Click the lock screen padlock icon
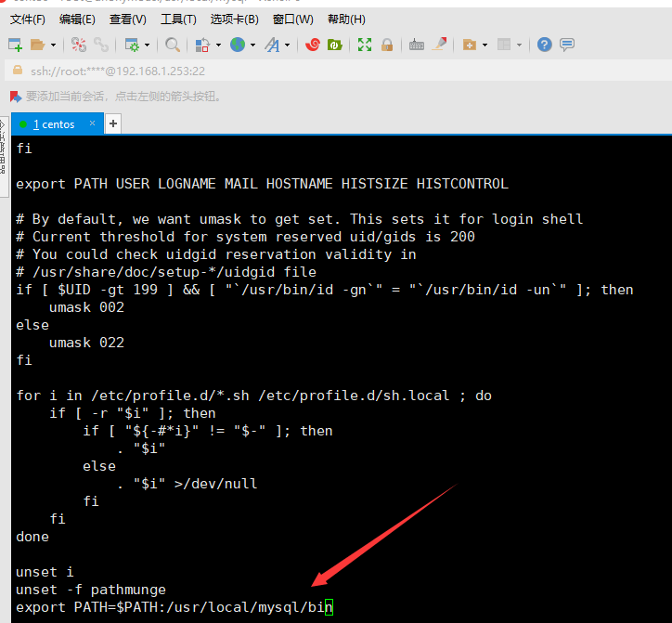Image resolution: width=672 pixels, height=623 pixels. point(387,45)
